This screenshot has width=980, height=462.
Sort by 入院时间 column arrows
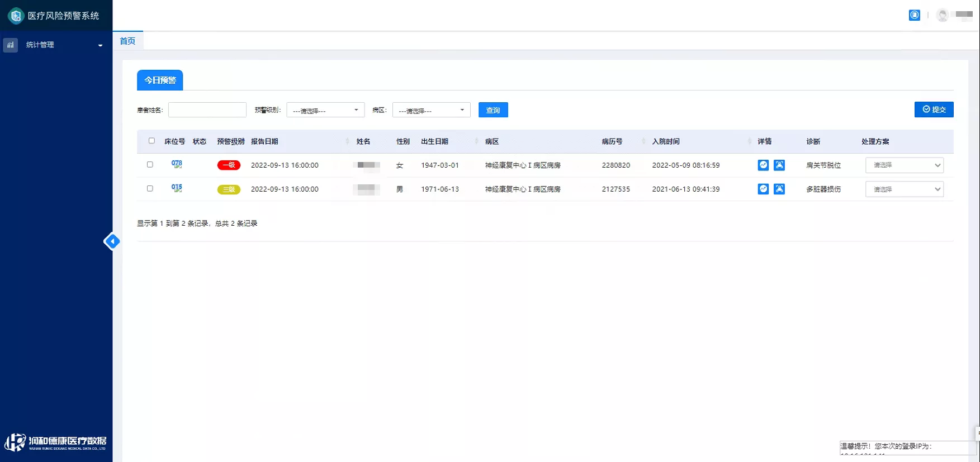point(750,141)
